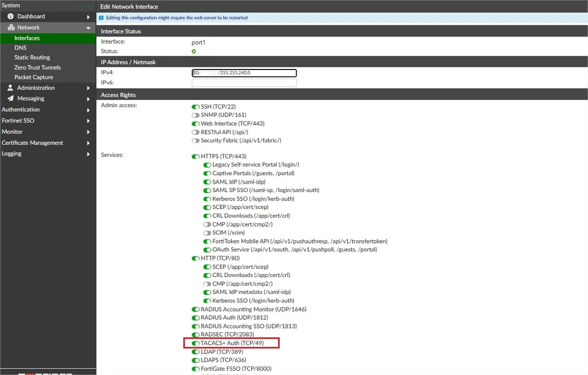Enable SCIM (/scim) service
This screenshot has height=375, width=588.
207,233
